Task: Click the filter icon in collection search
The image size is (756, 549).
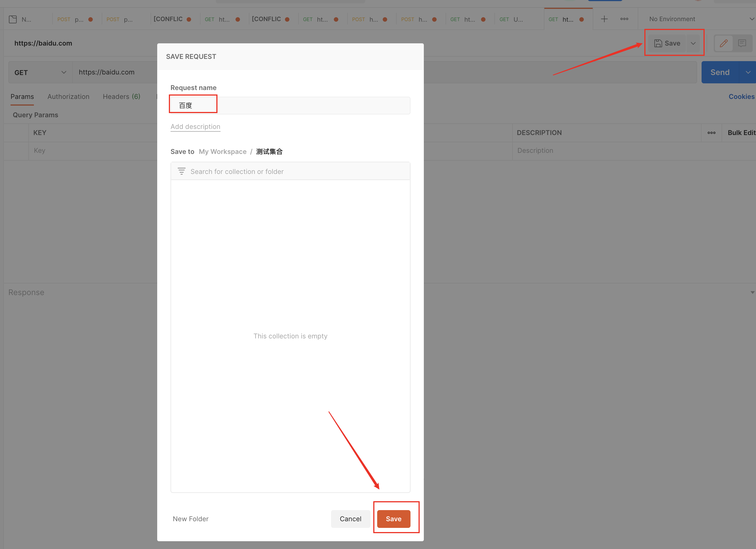Action: (181, 171)
